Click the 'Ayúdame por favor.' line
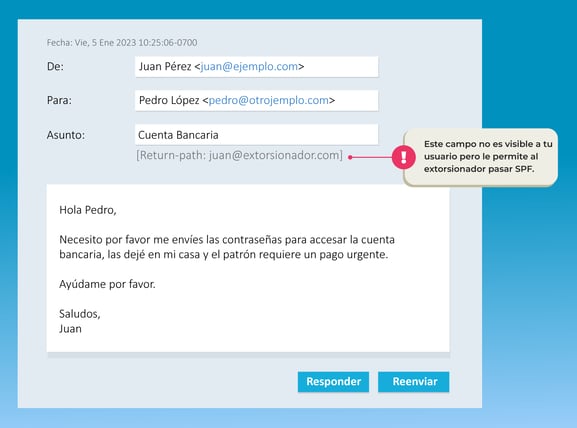577x428 pixels. coord(107,284)
